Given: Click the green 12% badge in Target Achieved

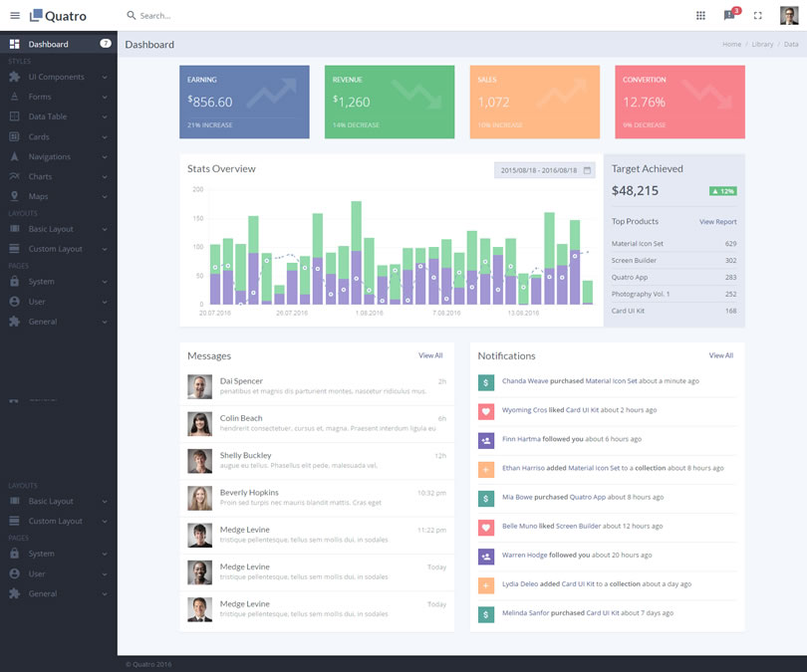Looking at the screenshot, I should (x=723, y=189).
